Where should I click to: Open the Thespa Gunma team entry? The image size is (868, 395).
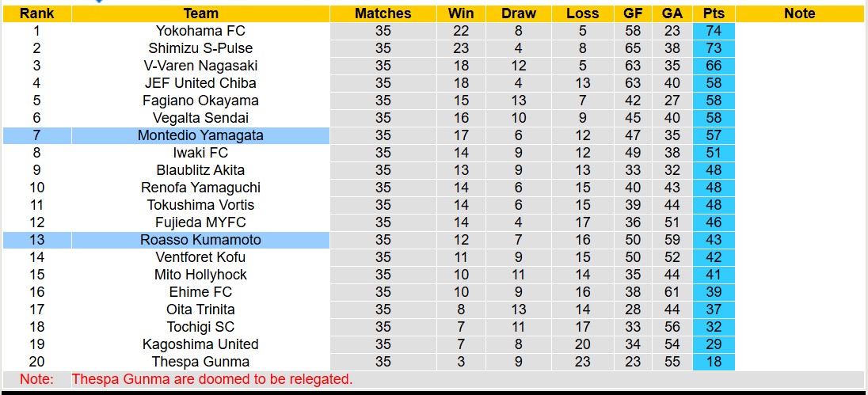(200, 362)
